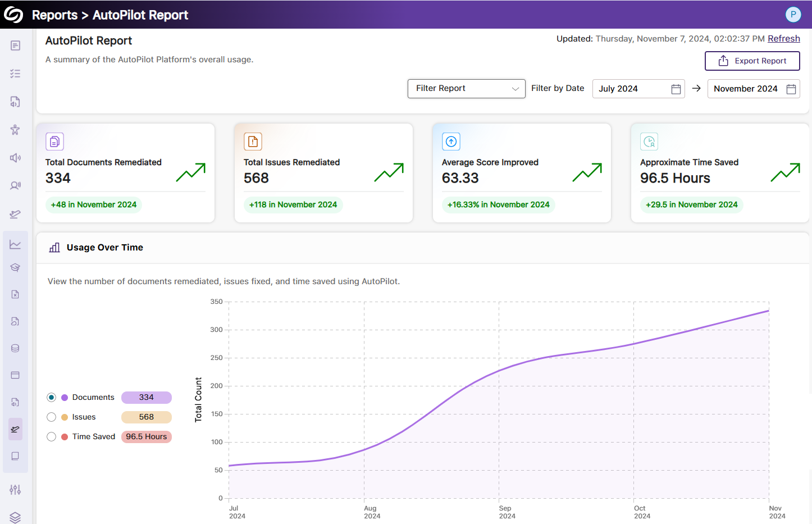Click the stacked layers icon in sidebar
Screen dimensions: 812x524
coord(15,517)
